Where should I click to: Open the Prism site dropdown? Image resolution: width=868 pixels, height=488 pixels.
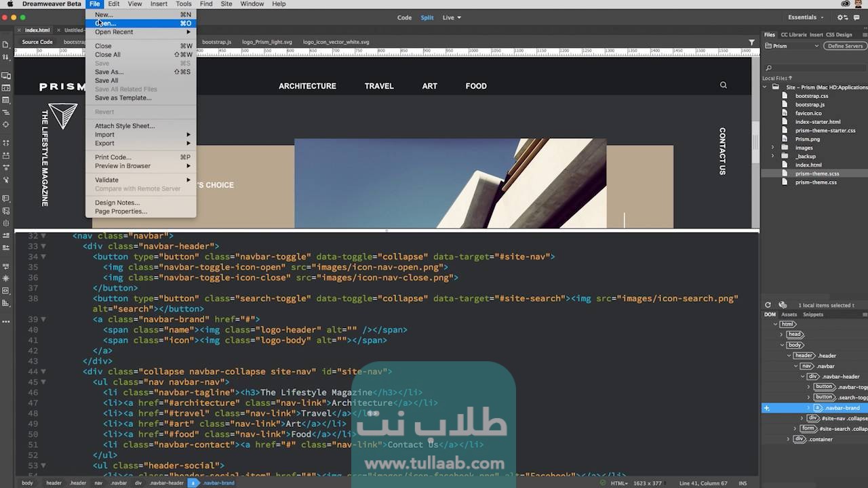coord(816,46)
